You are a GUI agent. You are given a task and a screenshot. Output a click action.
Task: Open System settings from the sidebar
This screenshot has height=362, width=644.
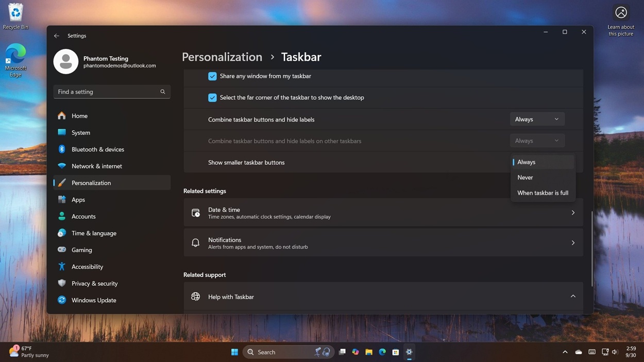click(x=80, y=132)
